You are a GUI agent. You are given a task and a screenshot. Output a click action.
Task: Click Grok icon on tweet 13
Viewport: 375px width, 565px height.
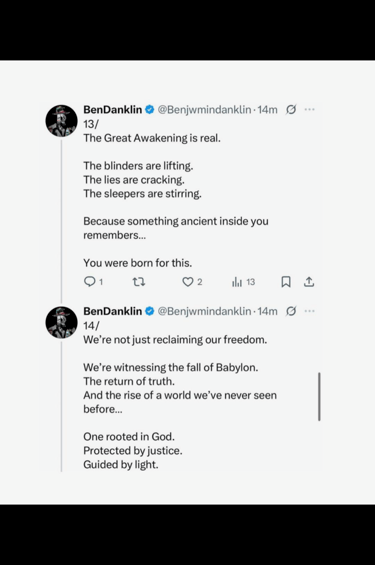(291, 110)
